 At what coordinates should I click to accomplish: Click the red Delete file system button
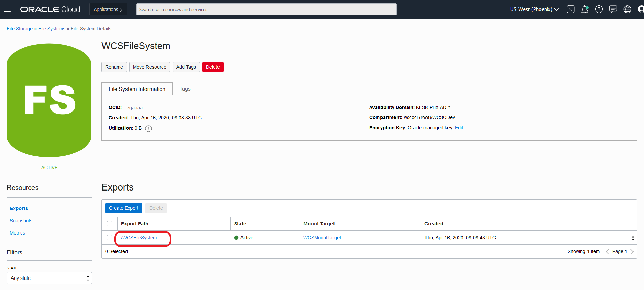[x=213, y=67]
